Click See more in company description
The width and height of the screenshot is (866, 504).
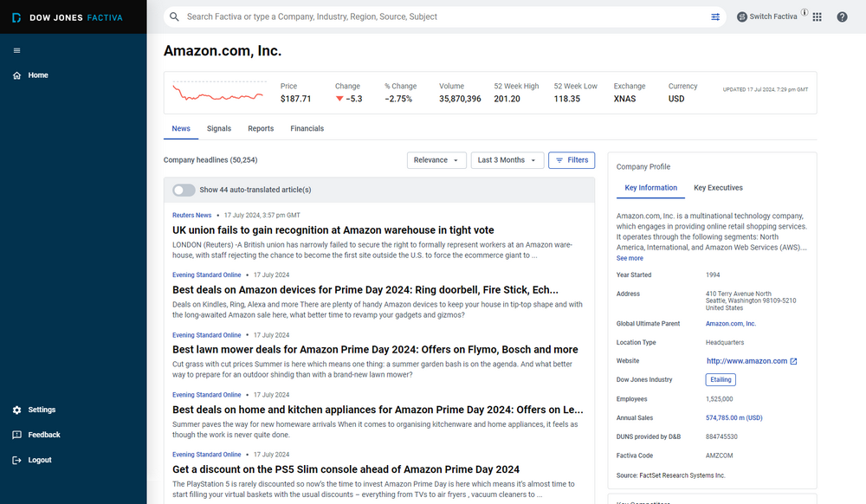(630, 258)
